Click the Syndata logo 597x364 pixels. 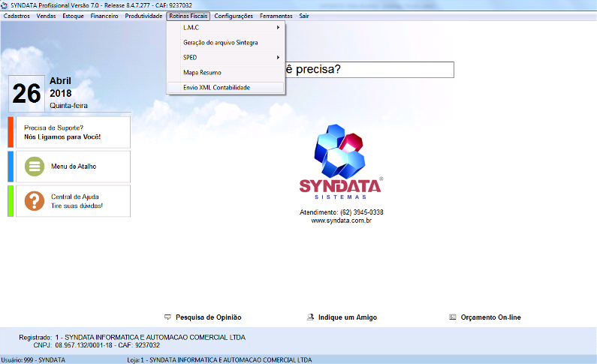pos(341,161)
